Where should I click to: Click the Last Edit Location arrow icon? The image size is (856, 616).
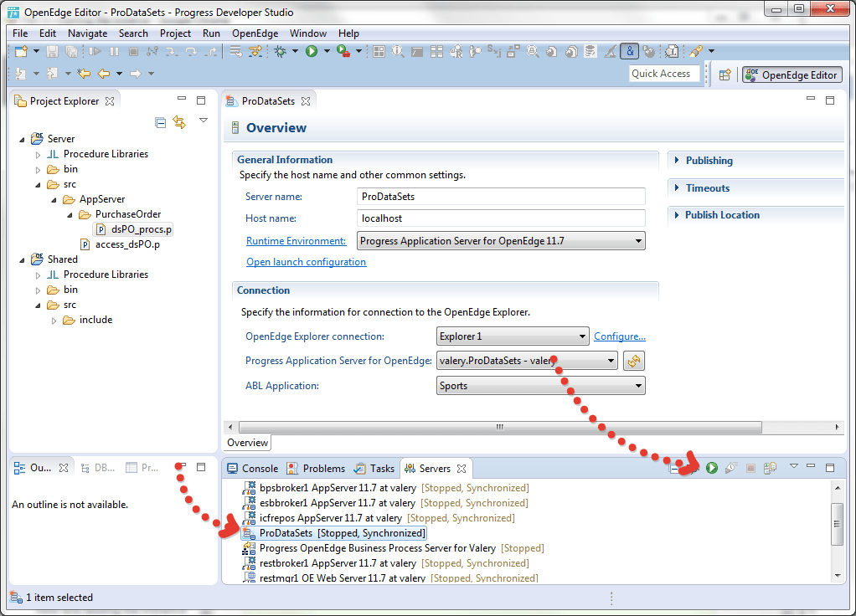pos(84,73)
